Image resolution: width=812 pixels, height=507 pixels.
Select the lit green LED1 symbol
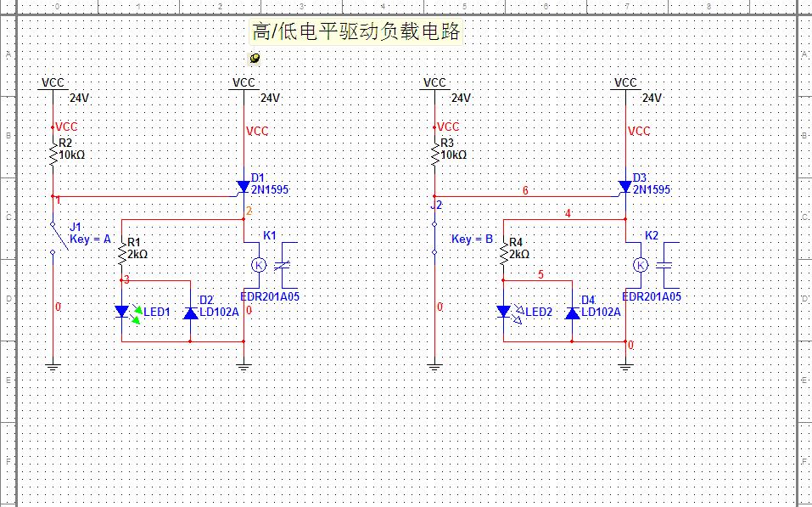pyautogui.click(x=122, y=312)
